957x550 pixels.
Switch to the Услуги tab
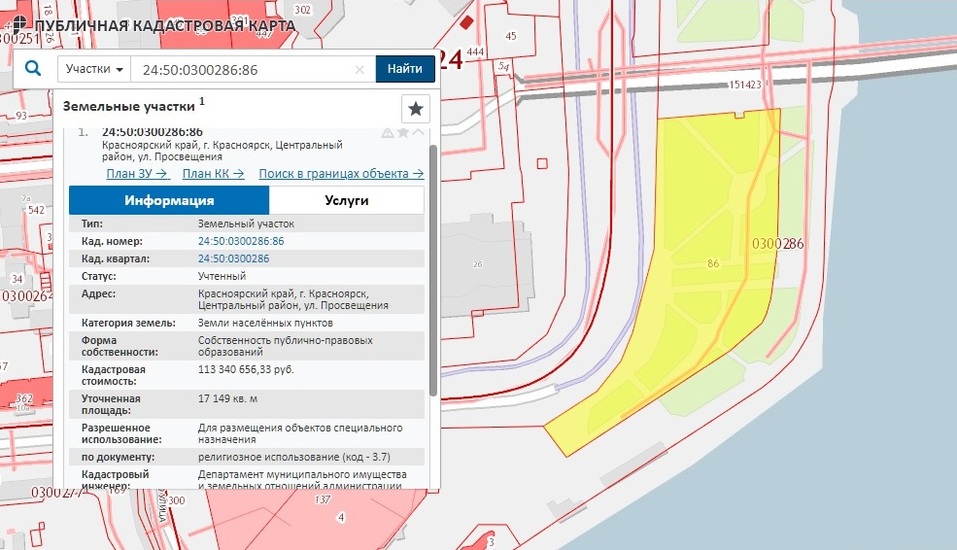click(x=346, y=200)
